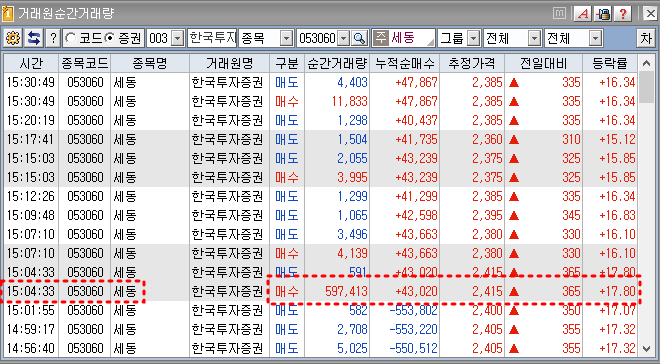This screenshot has height=364, width=660.
Task: Open the 그룹 dropdown
Action: 474,39
